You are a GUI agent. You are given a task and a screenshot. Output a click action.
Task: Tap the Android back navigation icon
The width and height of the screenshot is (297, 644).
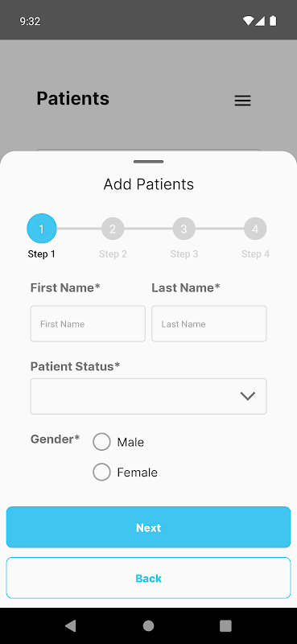[x=71, y=625]
